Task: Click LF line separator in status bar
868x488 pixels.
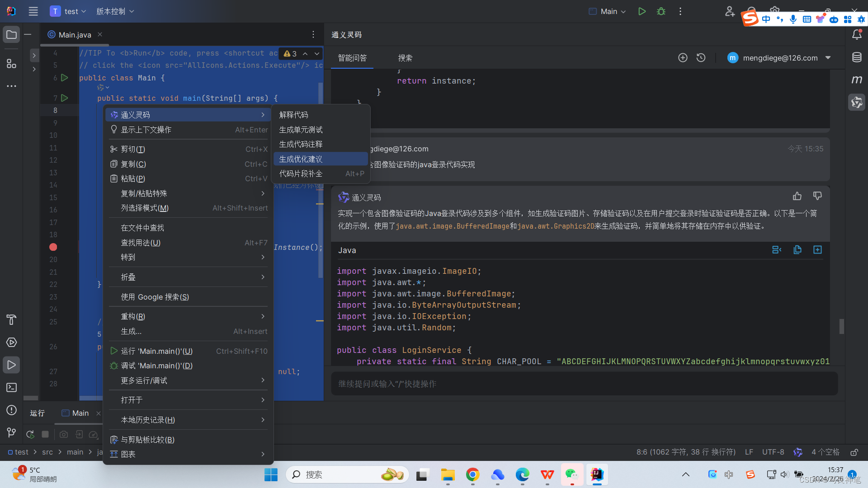Action: coord(749,452)
